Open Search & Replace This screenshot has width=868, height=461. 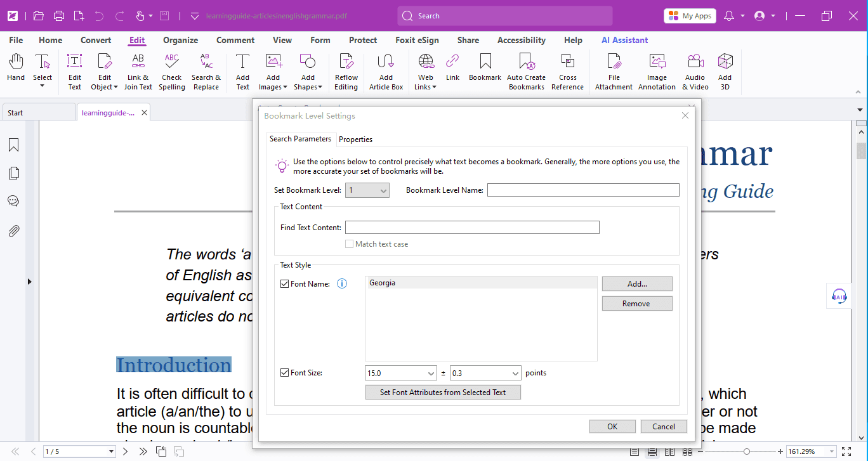coord(206,72)
